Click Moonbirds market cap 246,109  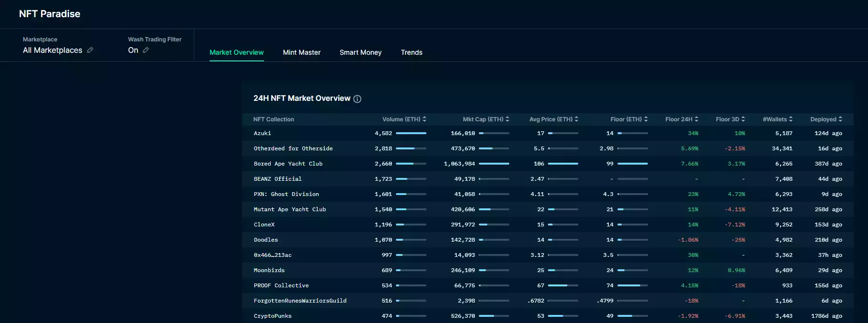click(x=463, y=270)
